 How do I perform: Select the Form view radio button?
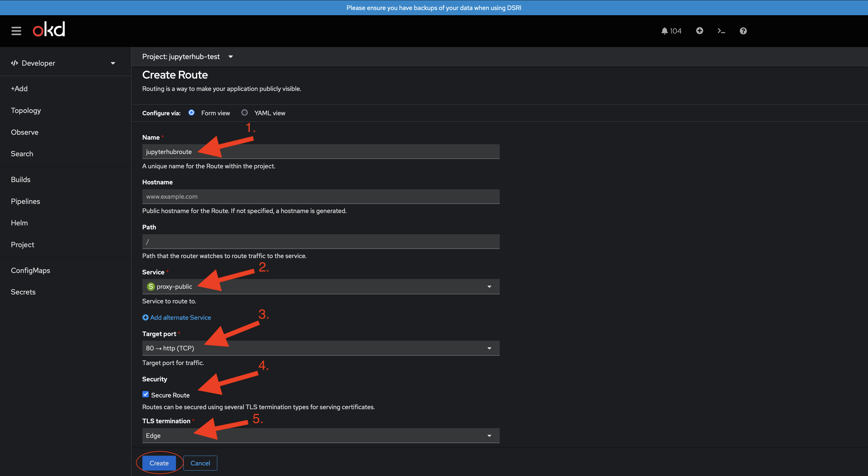tap(191, 113)
